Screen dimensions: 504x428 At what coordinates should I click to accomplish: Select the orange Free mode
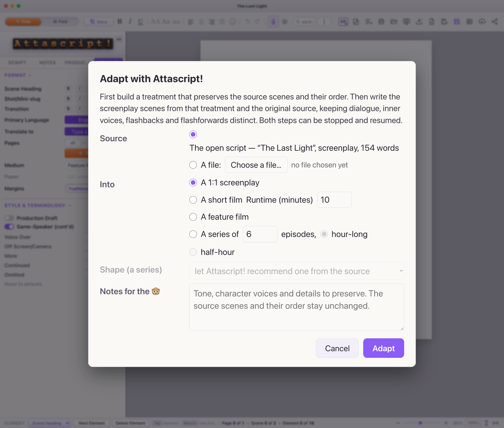pyautogui.click(x=23, y=22)
